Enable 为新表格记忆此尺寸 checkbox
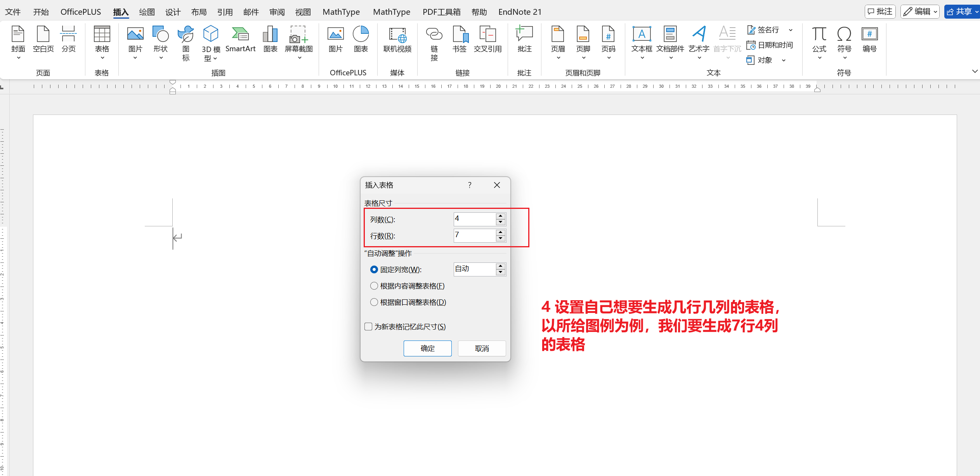 coord(369,327)
